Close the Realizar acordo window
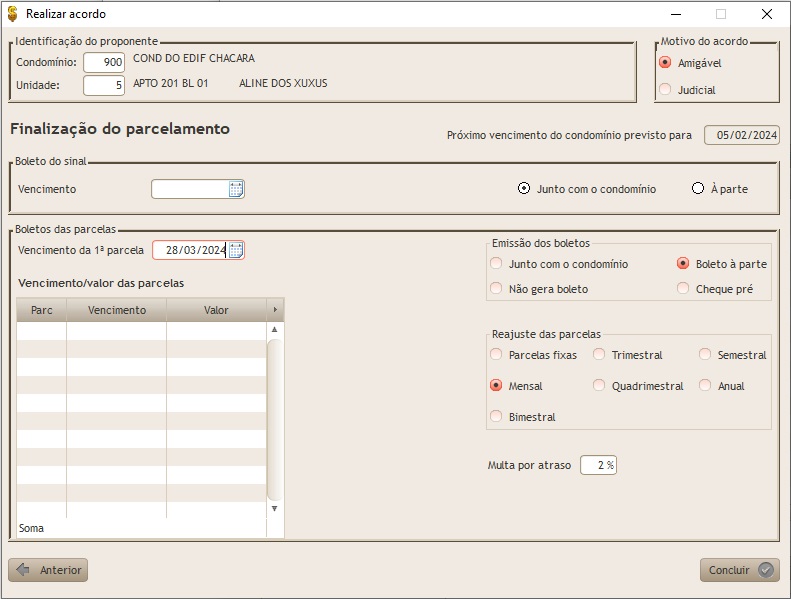 click(x=766, y=14)
